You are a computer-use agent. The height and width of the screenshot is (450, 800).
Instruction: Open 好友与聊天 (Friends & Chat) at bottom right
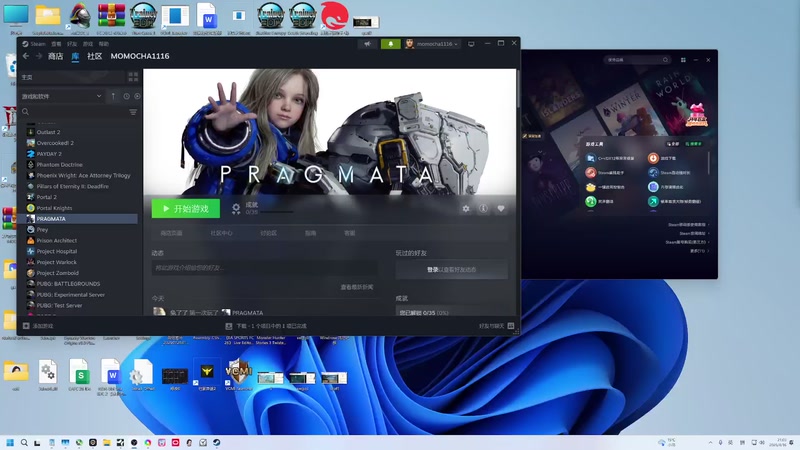496,326
